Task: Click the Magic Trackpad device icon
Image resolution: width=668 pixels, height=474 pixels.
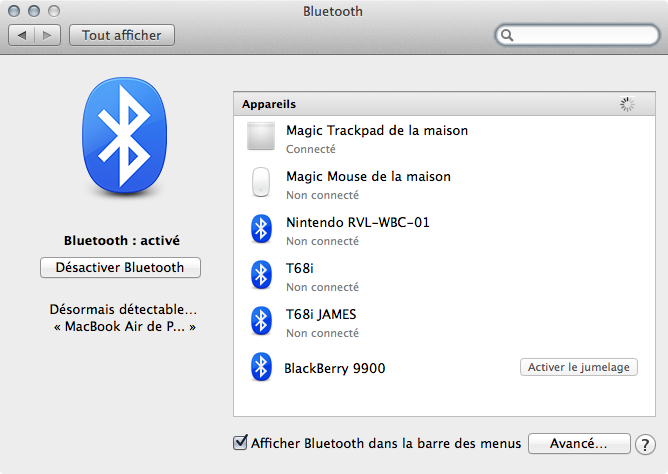Action: 260,137
